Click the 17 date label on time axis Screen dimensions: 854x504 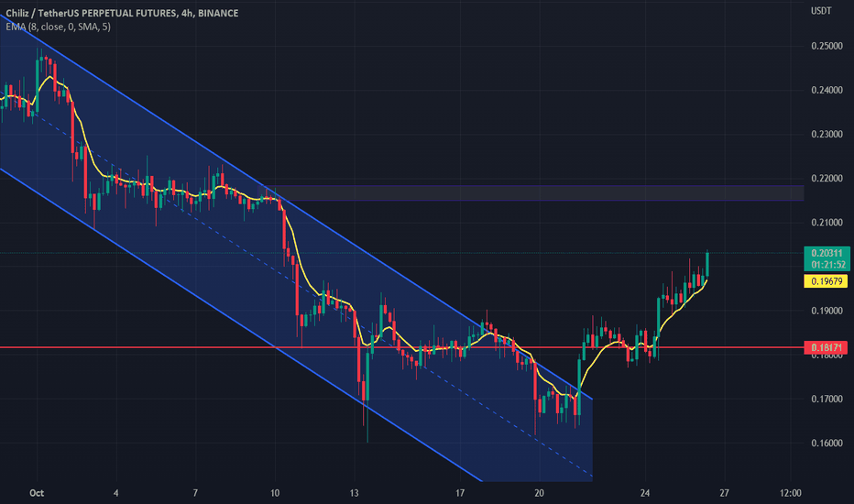coord(460,493)
